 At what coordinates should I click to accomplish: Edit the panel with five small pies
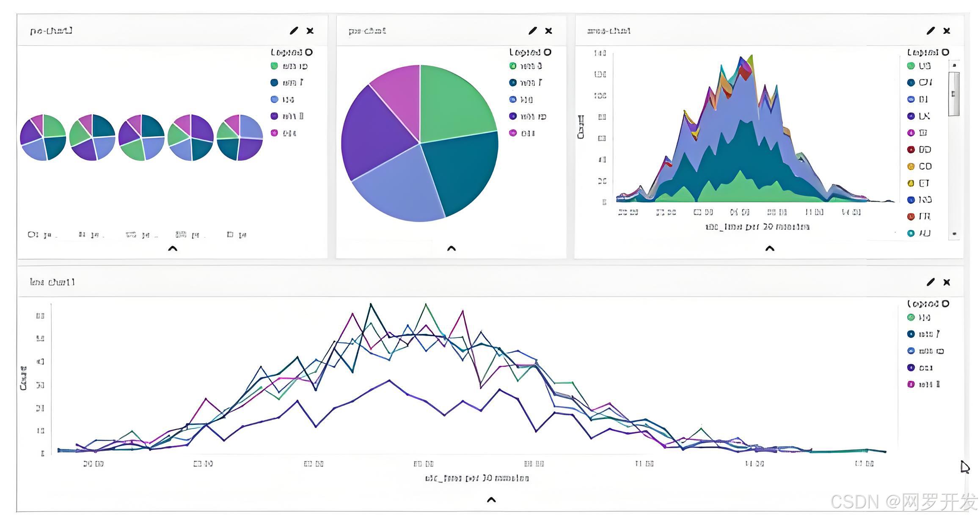(294, 30)
